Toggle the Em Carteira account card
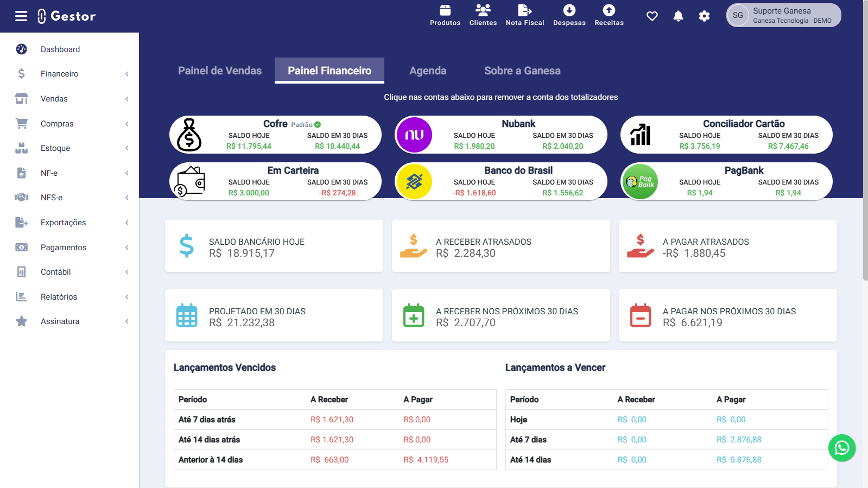 (x=275, y=181)
